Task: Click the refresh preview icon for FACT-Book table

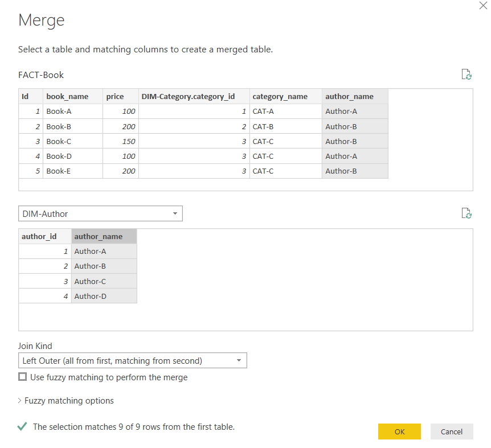Action: click(467, 75)
